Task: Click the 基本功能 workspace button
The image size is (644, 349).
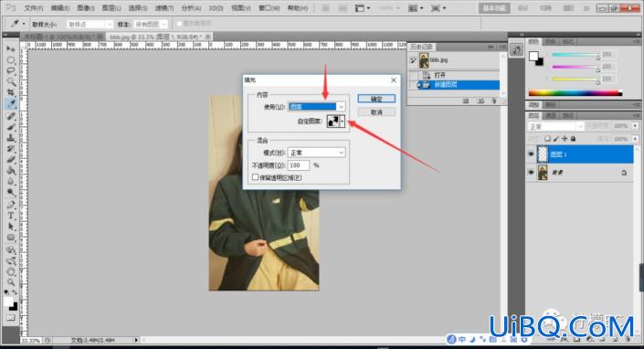Action: tap(494, 8)
